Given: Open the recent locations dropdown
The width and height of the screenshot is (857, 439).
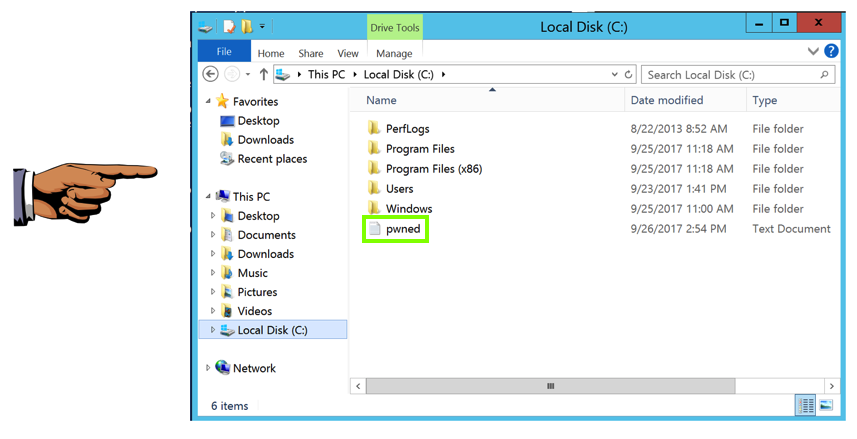Looking at the screenshot, I should (x=248, y=74).
